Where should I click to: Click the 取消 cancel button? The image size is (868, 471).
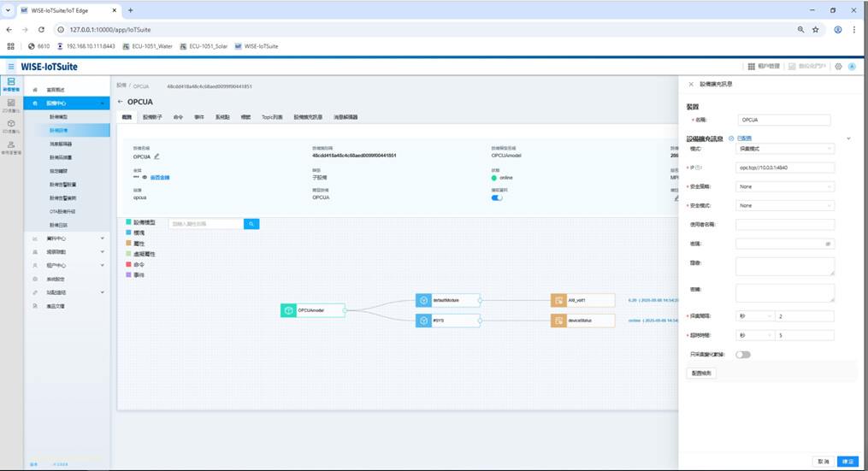[824, 461]
